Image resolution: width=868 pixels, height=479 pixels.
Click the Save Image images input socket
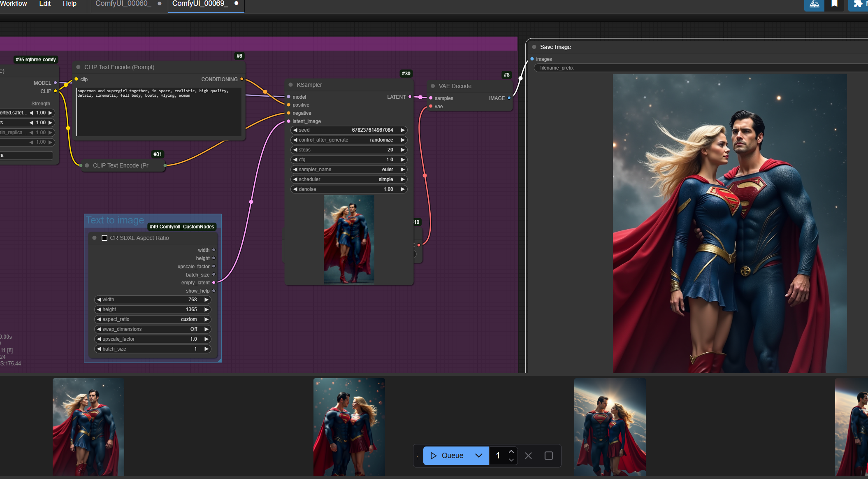pos(532,59)
